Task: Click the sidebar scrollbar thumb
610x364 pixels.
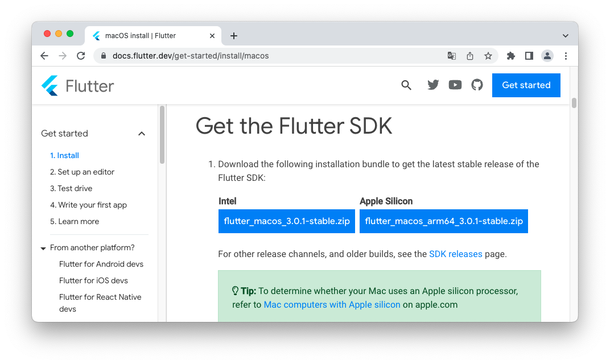Action: coord(162,135)
